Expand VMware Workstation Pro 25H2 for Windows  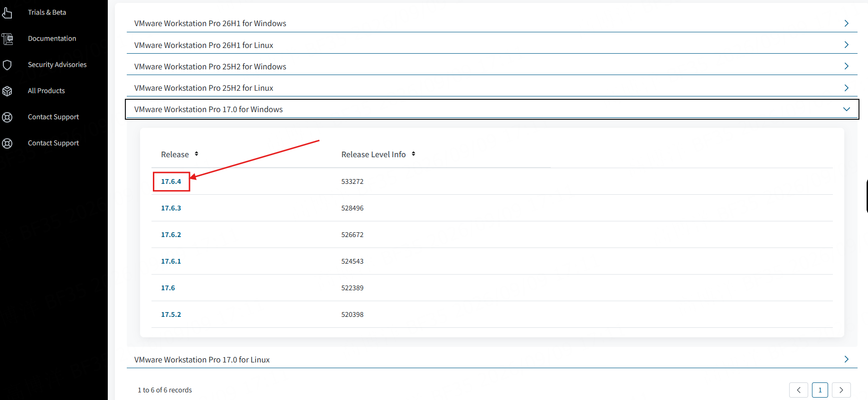click(x=492, y=66)
